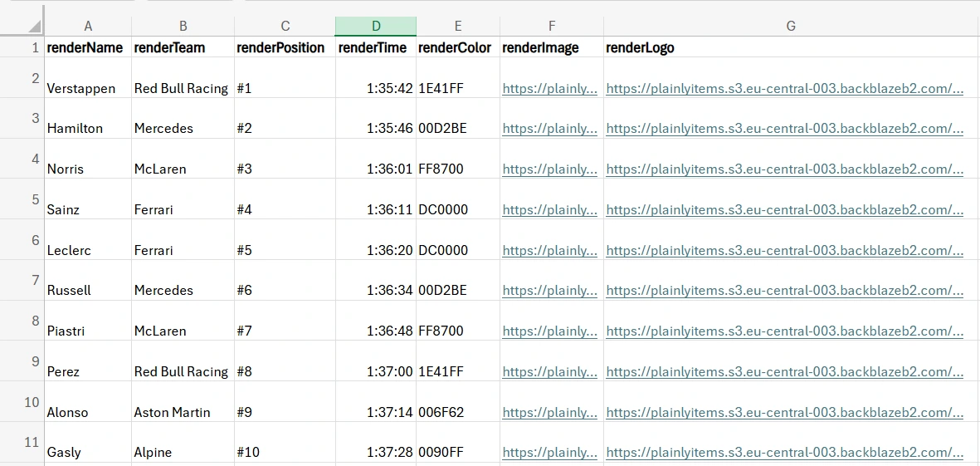The image size is (980, 466).
Task: Select column E header
Action: click(x=458, y=27)
